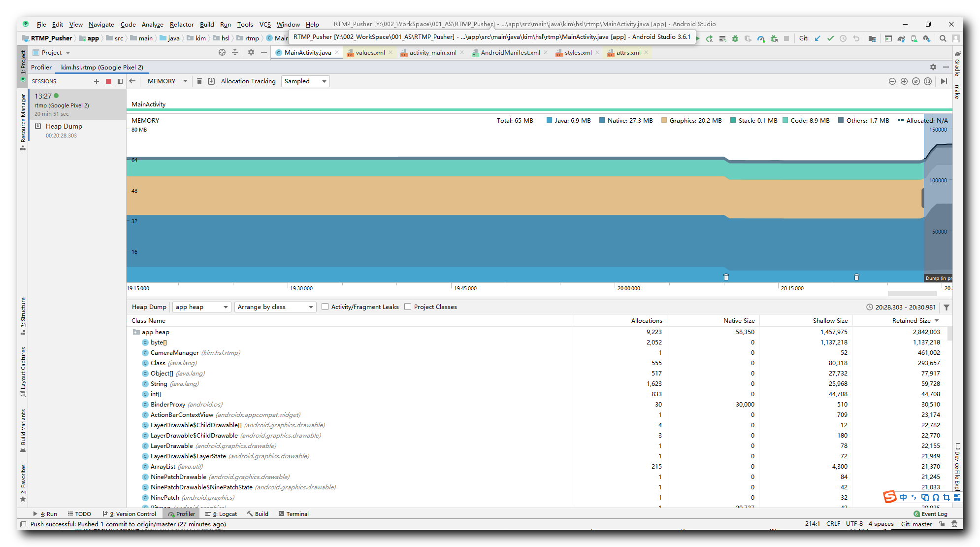The height and width of the screenshot is (547, 980).
Task: Click the heap dump capture icon
Action: pos(211,81)
